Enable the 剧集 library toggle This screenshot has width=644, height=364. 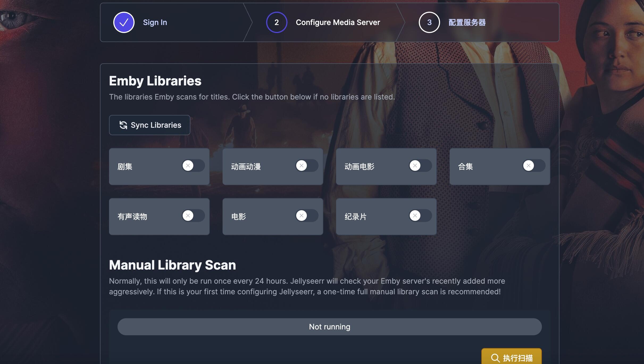point(193,166)
